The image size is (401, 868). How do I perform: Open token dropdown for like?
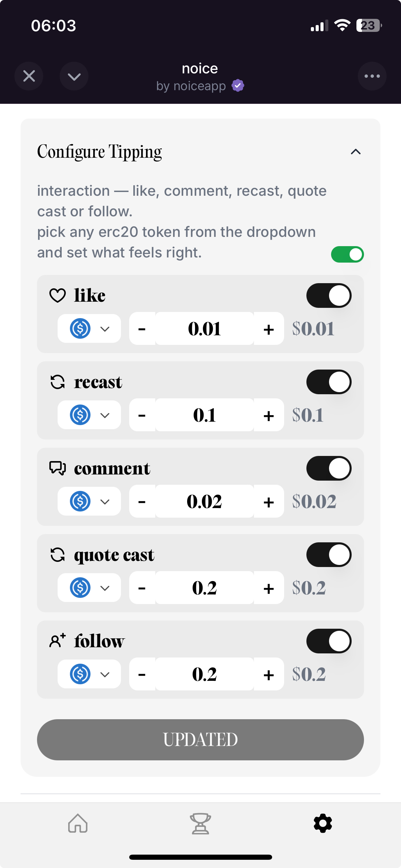(89, 328)
